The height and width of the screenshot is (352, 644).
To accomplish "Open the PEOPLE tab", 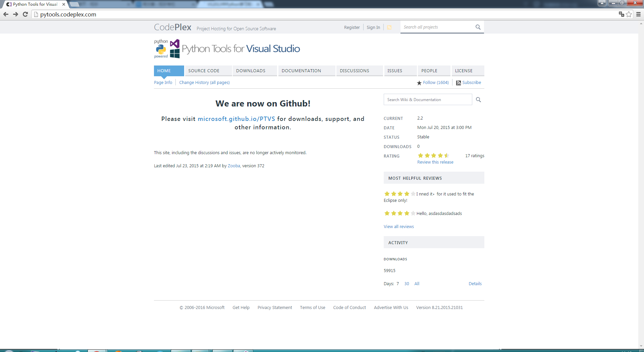I will [434, 71].
